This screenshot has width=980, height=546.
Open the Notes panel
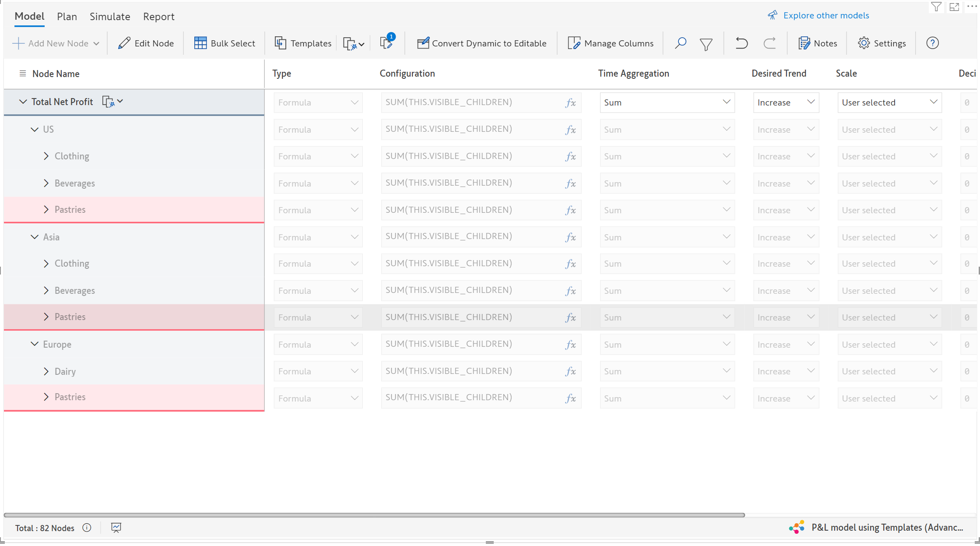coord(818,43)
